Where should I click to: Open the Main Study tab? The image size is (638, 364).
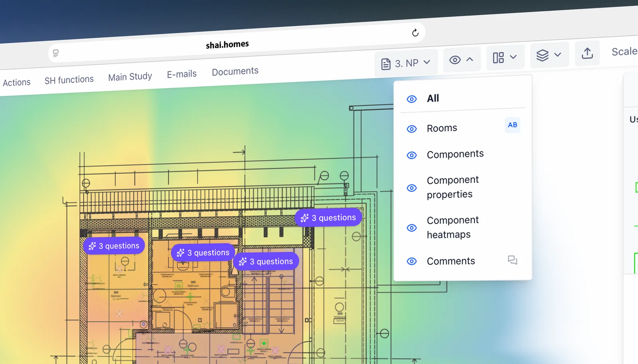tap(130, 76)
